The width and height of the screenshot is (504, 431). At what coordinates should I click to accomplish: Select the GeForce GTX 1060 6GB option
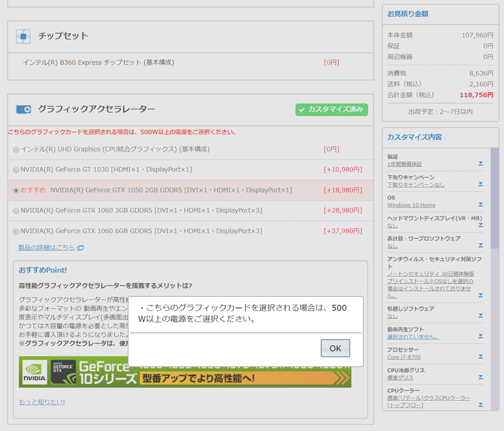pos(16,231)
